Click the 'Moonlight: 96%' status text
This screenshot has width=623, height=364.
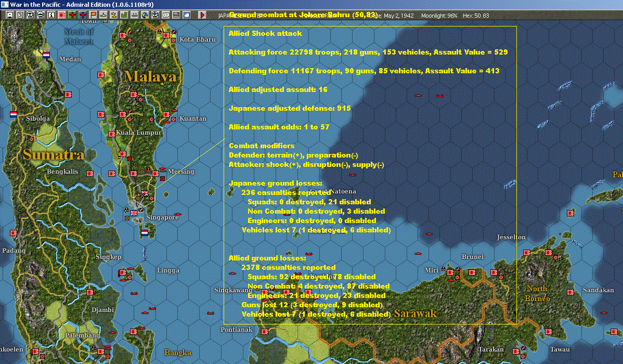439,16
